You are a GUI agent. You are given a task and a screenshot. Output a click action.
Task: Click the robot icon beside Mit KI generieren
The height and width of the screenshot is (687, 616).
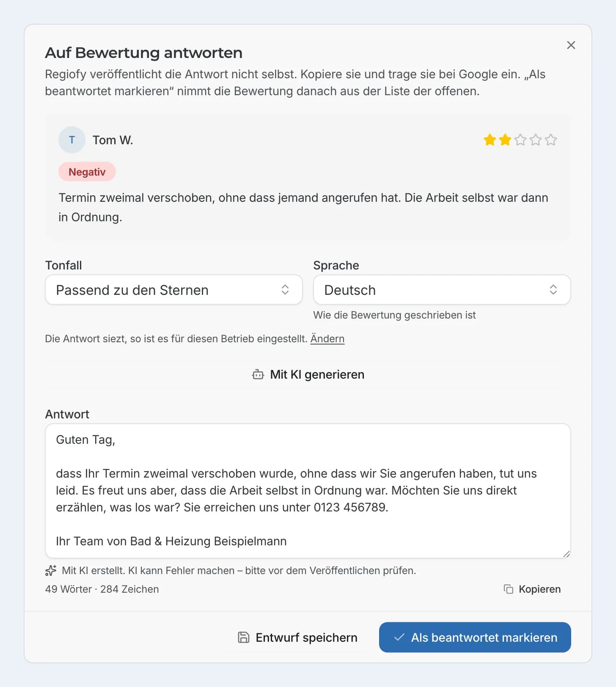(258, 374)
